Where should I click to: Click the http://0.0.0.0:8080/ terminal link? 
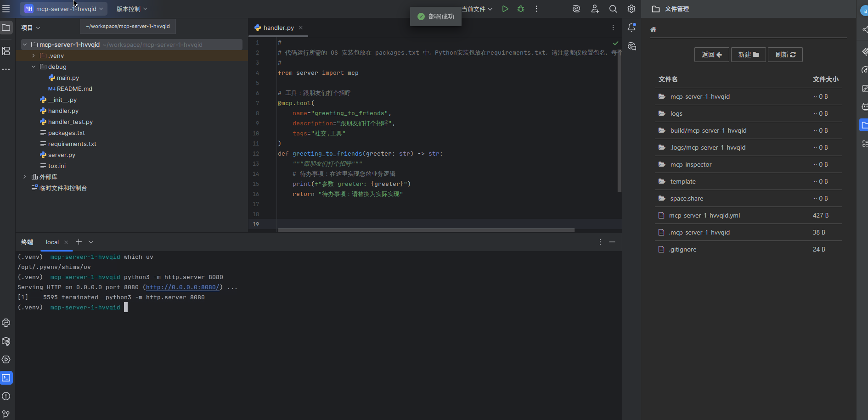pyautogui.click(x=182, y=287)
